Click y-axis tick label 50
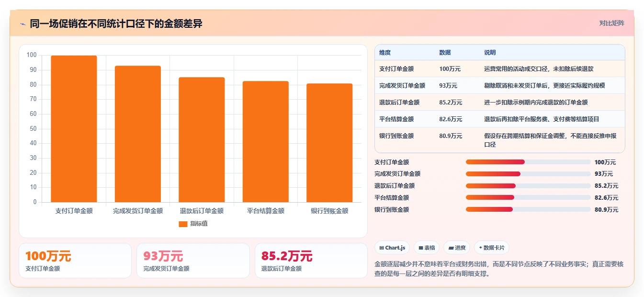Image resolution: width=644 pixels, height=297 pixels. (x=33, y=128)
